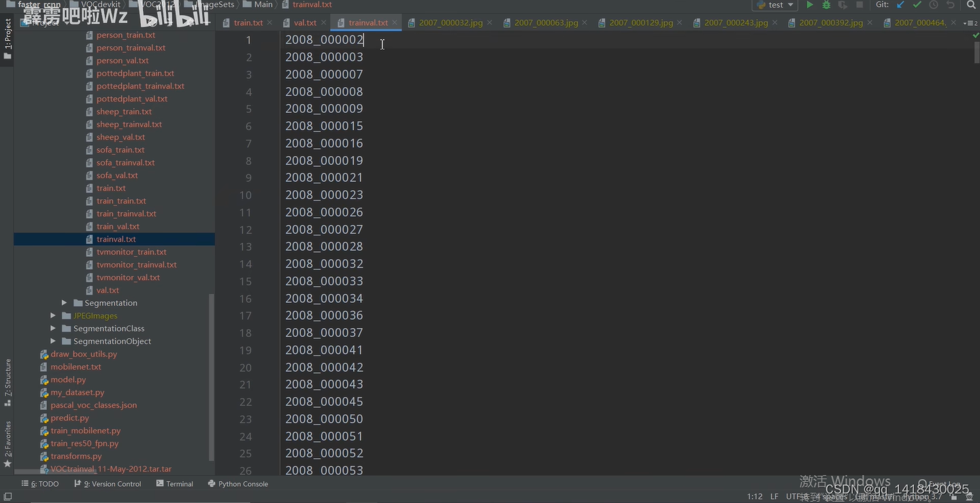980x503 pixels.
Task: Start debugging with the green bug icon
Action: pos(826,5)
